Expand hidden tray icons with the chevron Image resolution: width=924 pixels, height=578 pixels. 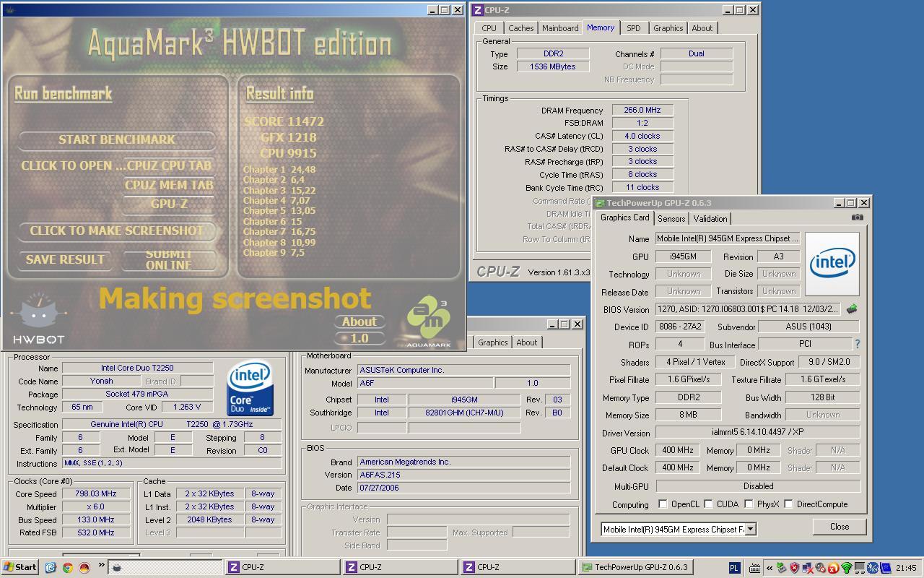770,568
